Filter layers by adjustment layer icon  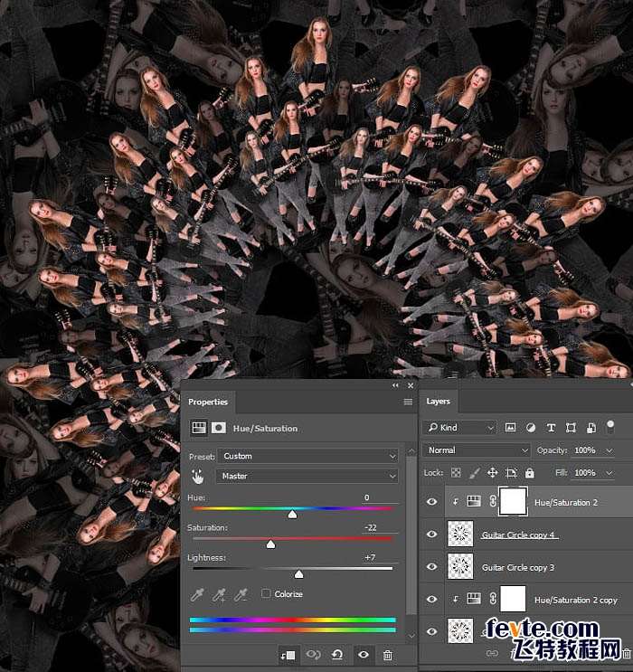[531, 427]
